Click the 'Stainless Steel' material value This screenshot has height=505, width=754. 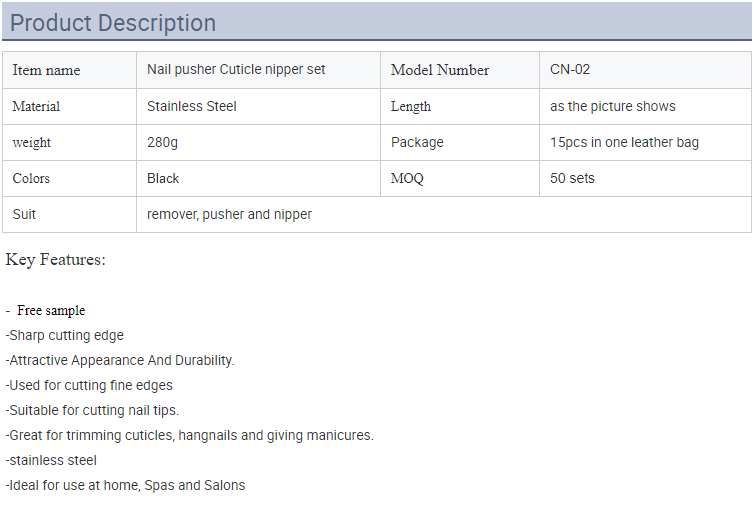pos(192,106)
